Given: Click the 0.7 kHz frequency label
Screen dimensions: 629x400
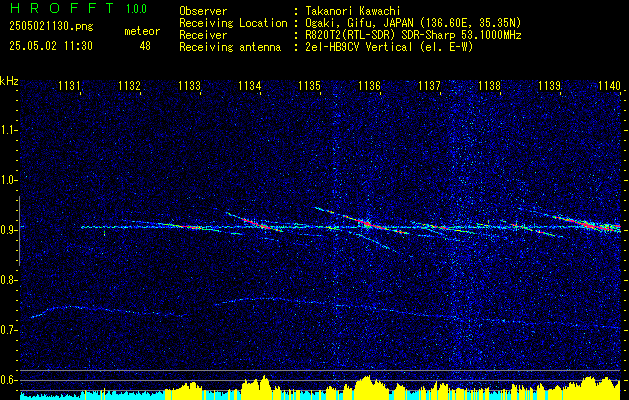Looking at the screenshot, I should click(x=8, y=330).
